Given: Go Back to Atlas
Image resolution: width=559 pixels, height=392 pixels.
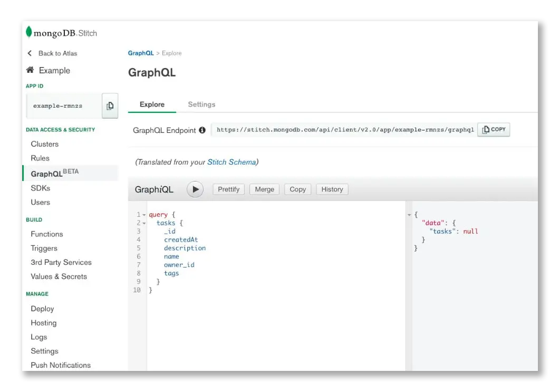Looking at the screenshot, I should [x=58, y=53].
